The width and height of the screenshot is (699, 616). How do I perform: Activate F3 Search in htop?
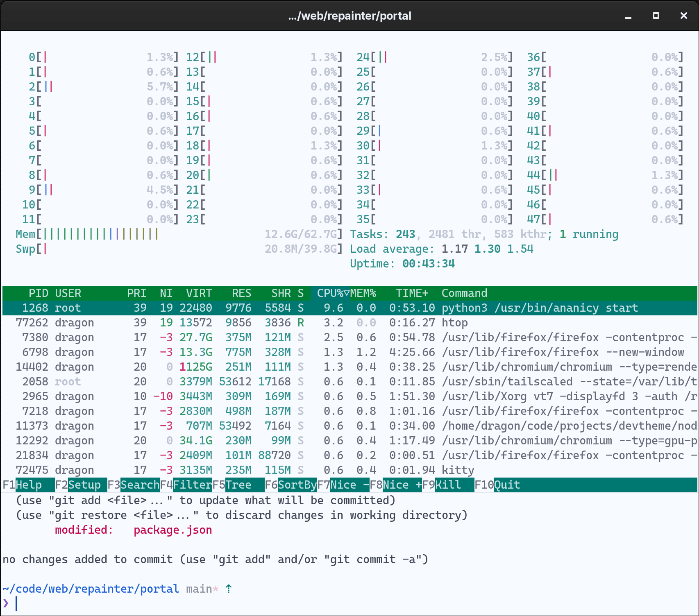pyautogui.click(x=134, y=485)
